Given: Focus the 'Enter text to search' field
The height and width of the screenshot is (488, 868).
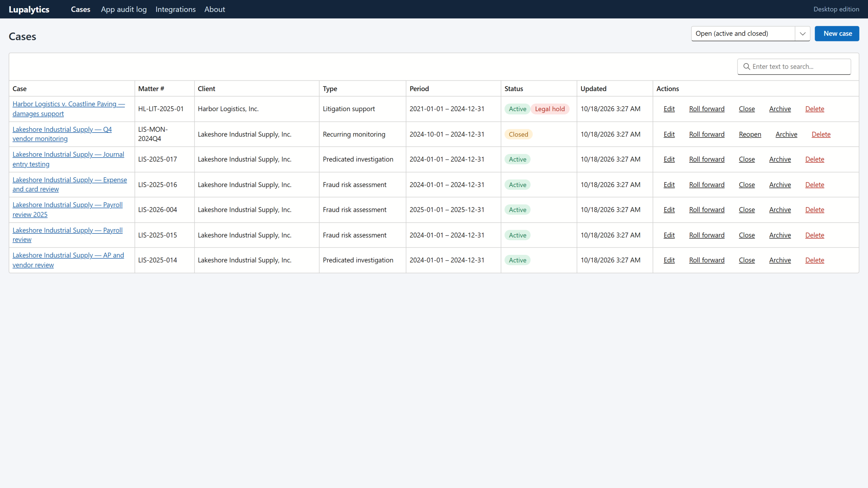Looking at the screenshot, I should point(794,66).
